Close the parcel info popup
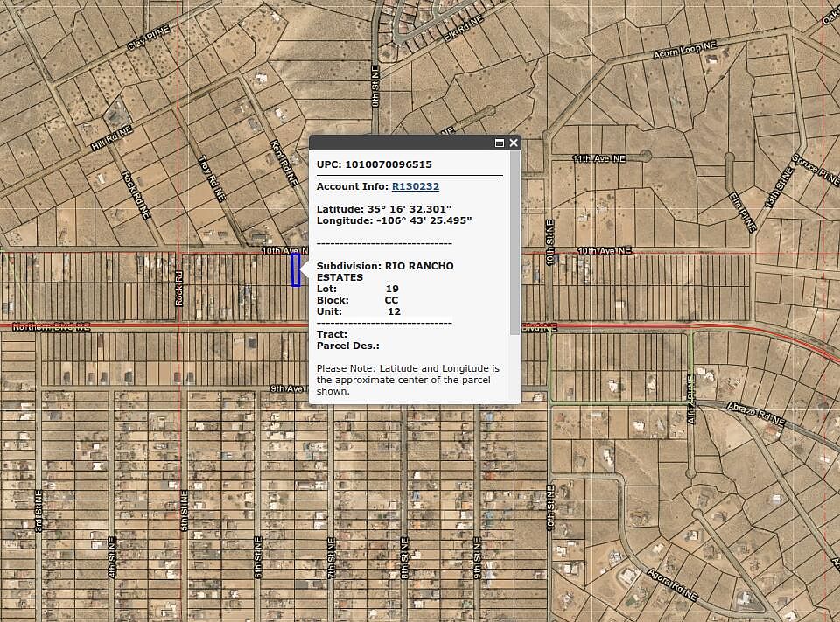840x622 pixels. click(x=514, y=143)
